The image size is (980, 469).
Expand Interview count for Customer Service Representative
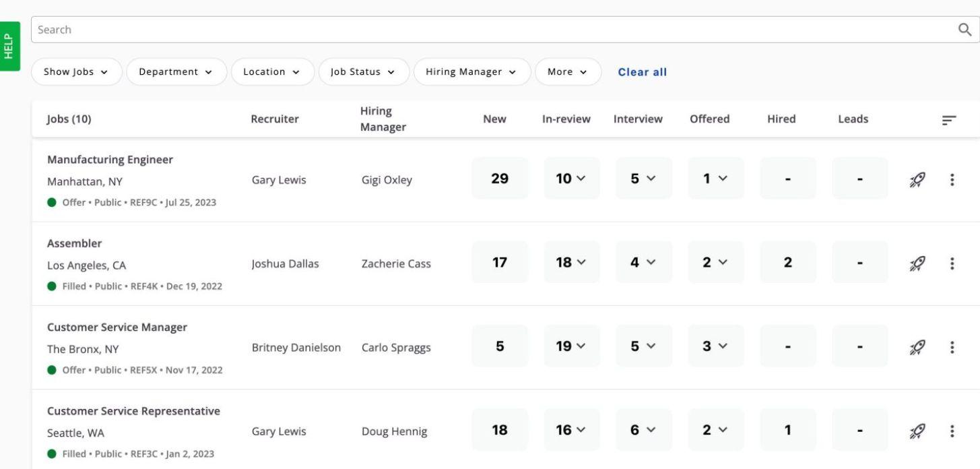(644, 430)
